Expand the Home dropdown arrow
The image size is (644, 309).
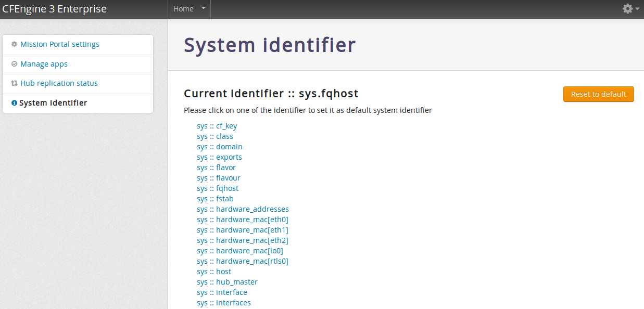click(203, 9)
